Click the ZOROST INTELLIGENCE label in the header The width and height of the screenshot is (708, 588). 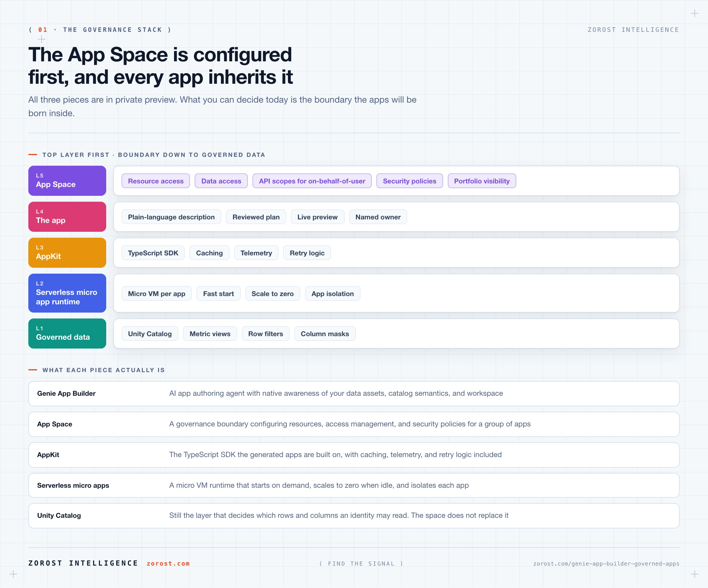[x=633, y=30]
